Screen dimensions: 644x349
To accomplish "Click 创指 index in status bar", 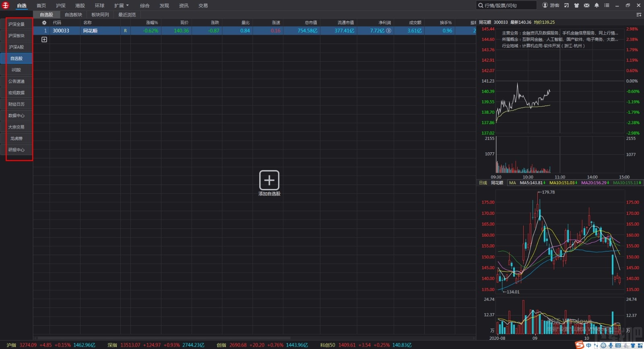I will pyautogui.click(x=221, y=345).
